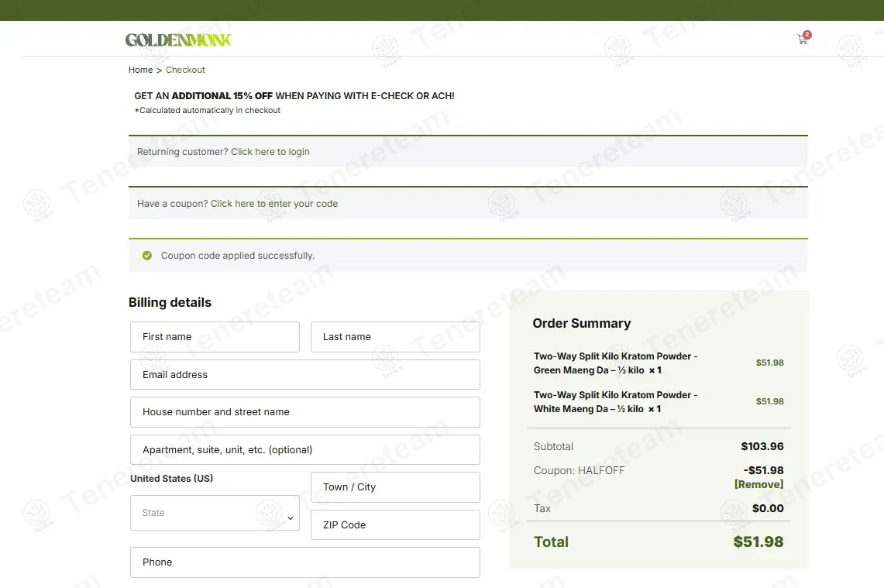The image size is (884, 588).
Task: Focus the Apartment, suite, unit field
Action: [x=304, y=450]
